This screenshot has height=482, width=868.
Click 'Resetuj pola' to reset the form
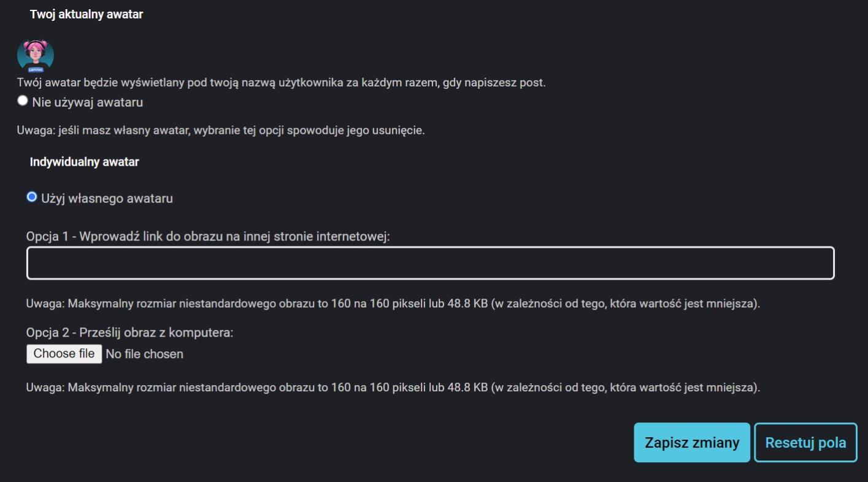tap(805, 442)
